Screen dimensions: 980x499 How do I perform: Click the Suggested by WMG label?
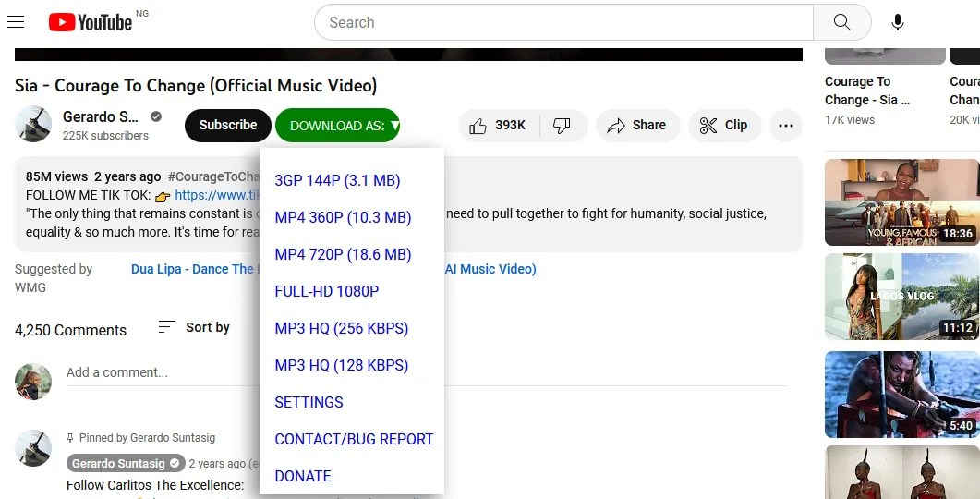(54, 278)
